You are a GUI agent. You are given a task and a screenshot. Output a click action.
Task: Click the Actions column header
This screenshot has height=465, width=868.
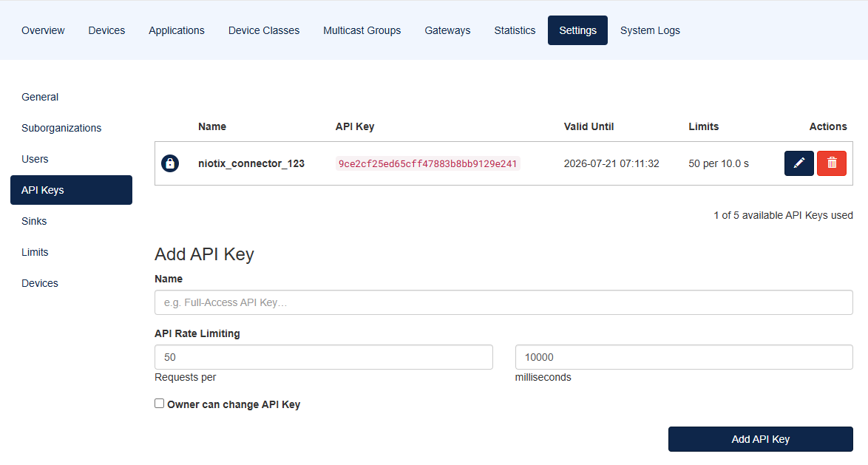(x=827, y=126)
